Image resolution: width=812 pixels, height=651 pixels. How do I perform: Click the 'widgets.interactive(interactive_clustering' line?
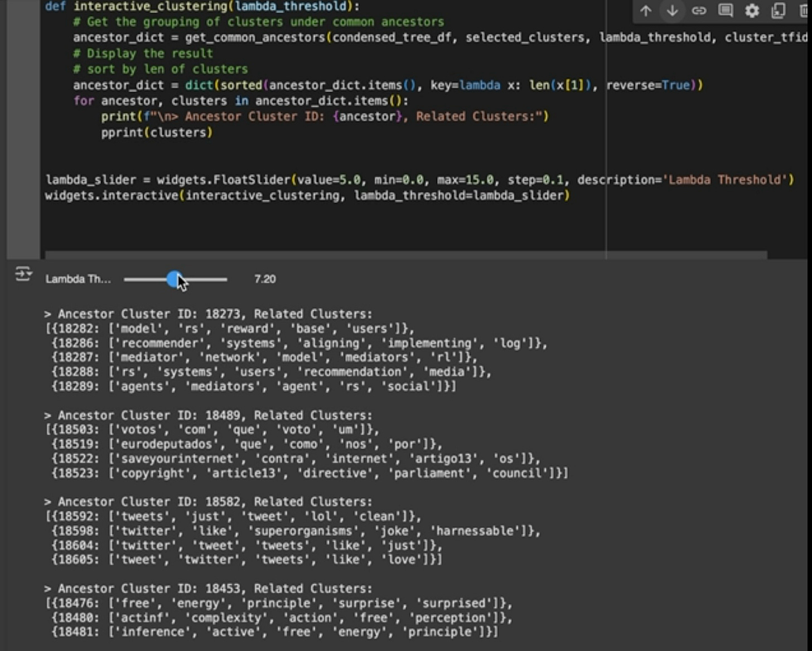(307, 196)
